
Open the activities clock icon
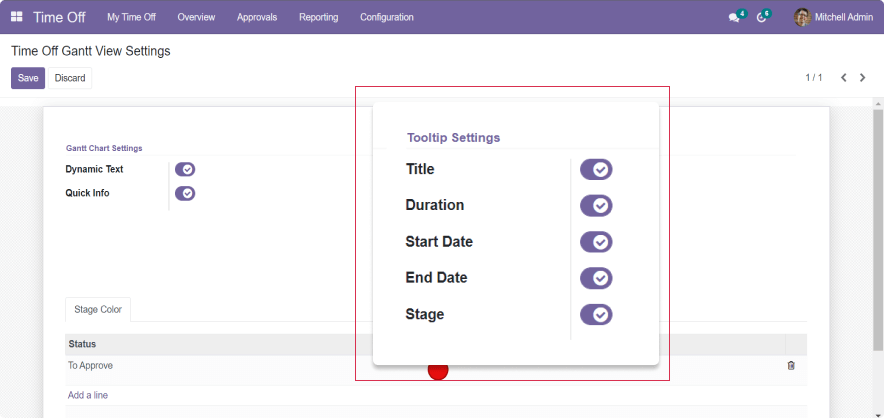(762, 17)
